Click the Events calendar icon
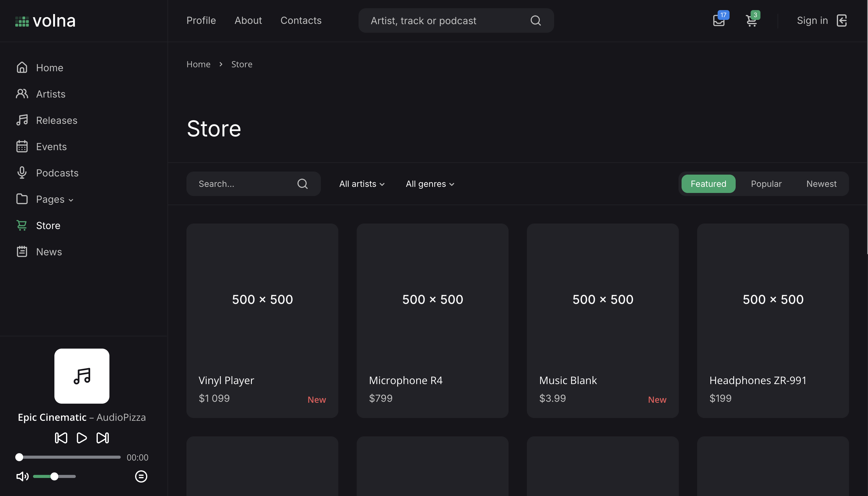Screen dimensions: 868x496 22,146
